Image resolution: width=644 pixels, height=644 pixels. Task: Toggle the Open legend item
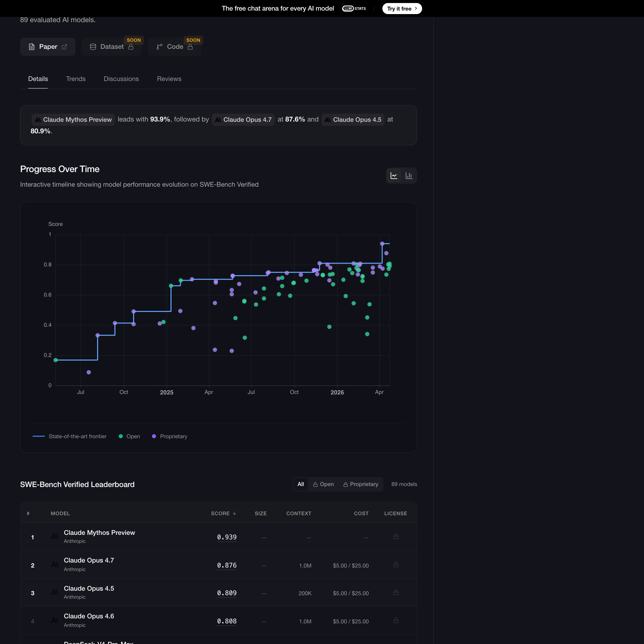click(x=129, y=436)
